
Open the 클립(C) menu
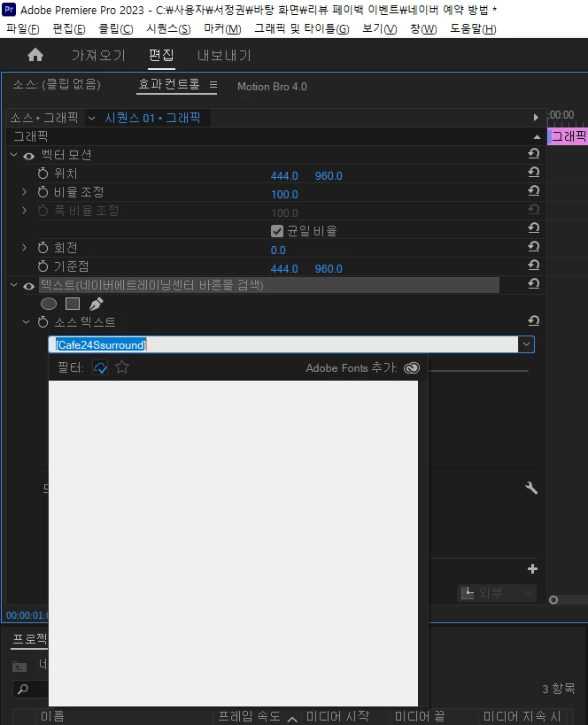click(116, 28)
